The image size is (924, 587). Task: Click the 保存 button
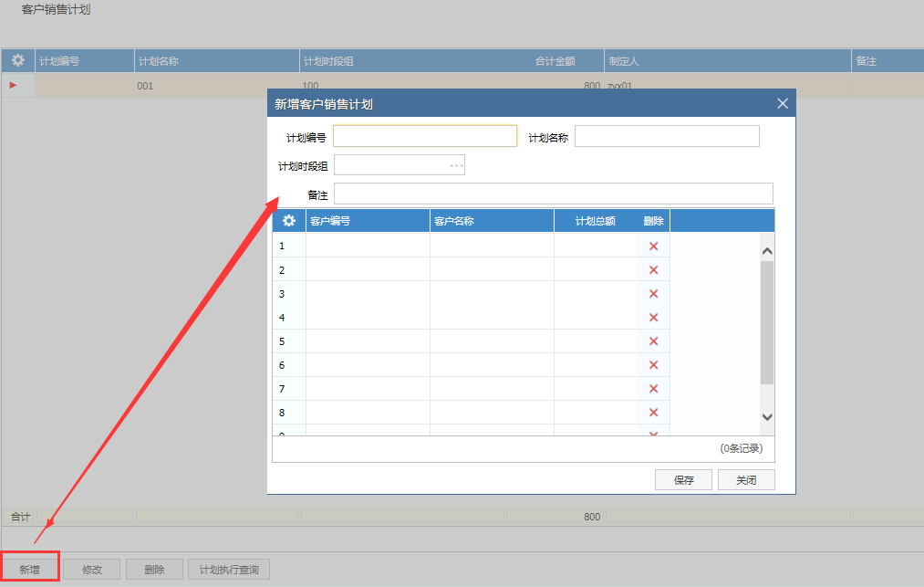(683, 479)
